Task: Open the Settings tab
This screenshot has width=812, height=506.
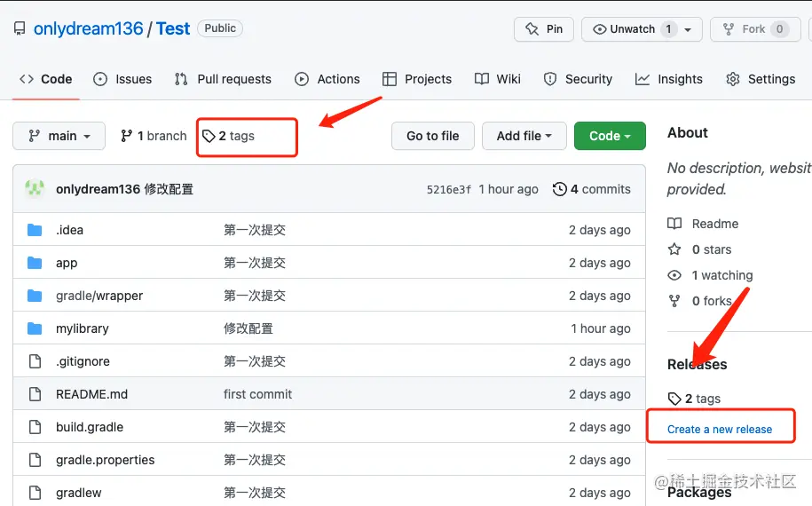Action: tap(761, 79)
